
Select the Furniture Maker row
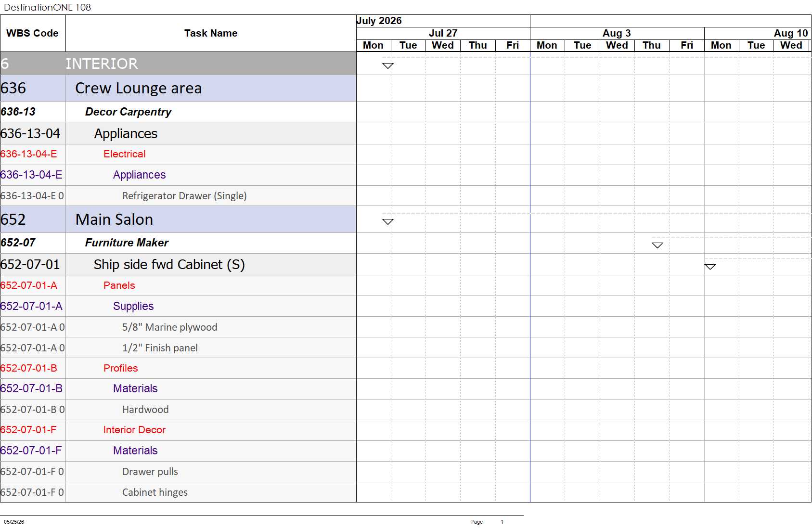coord(178,243)
